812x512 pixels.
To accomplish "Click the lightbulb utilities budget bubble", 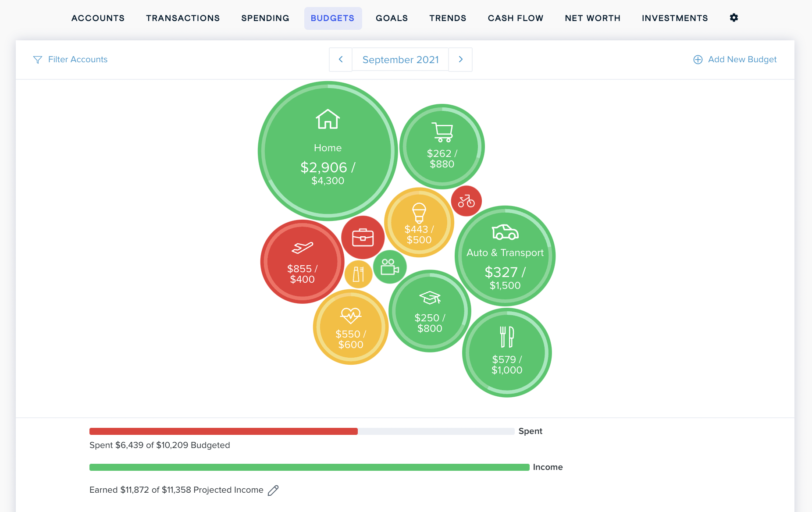I will coord(419,223).
